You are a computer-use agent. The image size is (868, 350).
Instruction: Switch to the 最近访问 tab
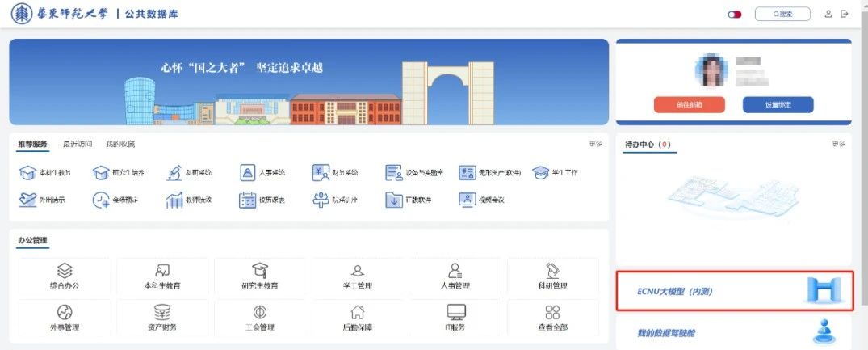click(78, 144)
